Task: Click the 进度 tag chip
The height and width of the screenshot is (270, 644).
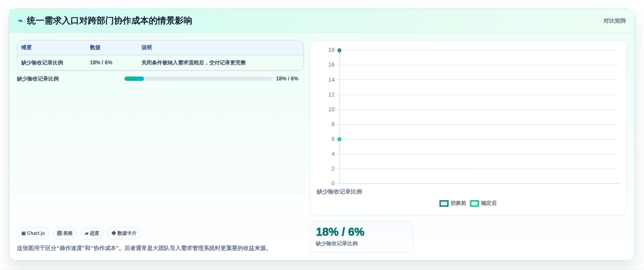Action: [92, 233]
